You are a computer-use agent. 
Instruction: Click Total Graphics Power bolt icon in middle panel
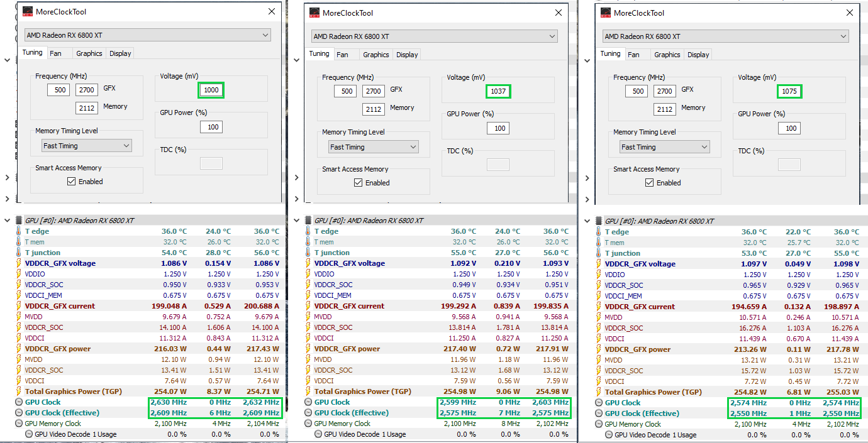tap(308, 391)
